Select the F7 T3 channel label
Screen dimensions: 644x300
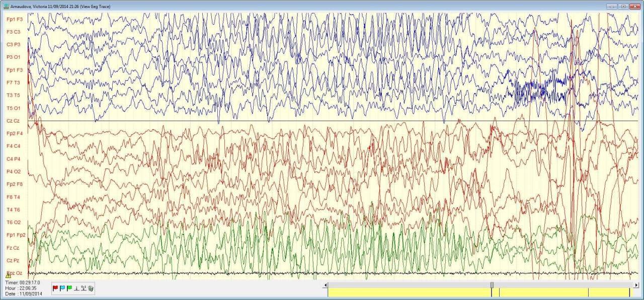point(14,82)
